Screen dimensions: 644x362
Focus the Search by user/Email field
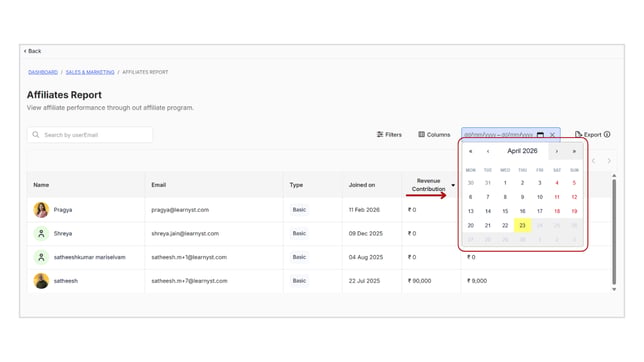[x=90, y=135]
